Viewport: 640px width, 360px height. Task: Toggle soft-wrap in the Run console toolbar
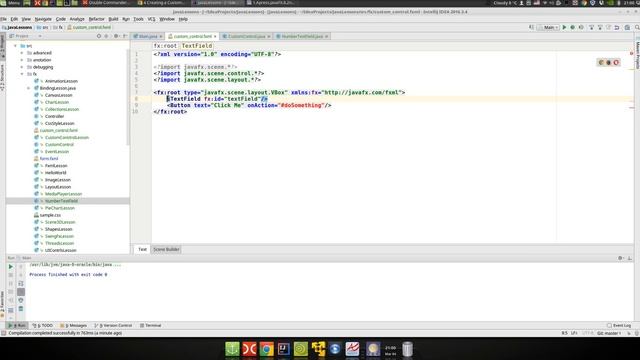click(21, 283)
